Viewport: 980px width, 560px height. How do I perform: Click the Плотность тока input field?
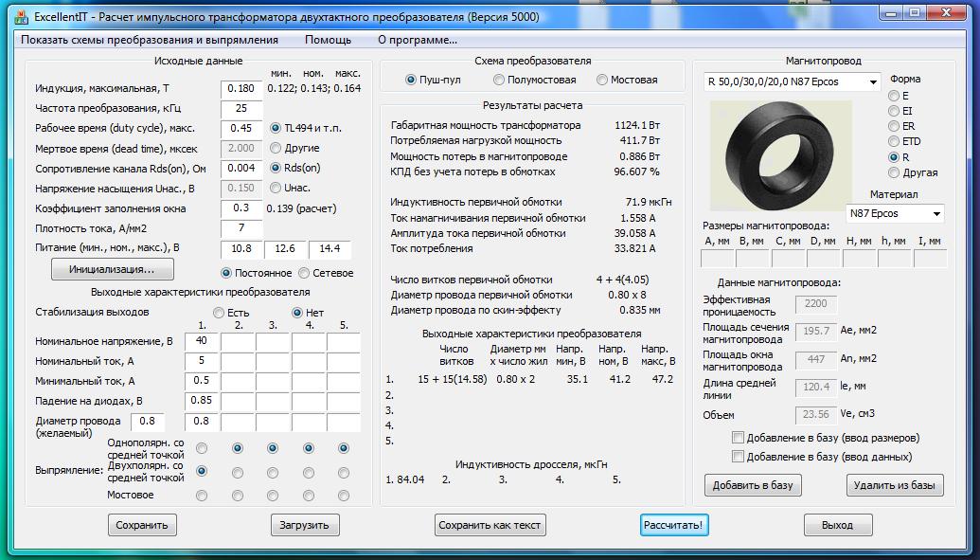pyautogui.click(x=241, y=228)
